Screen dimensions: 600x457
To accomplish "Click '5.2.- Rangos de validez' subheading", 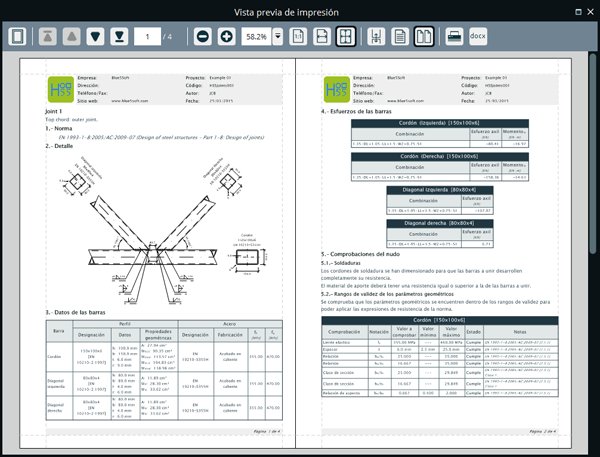I will 387,294.
